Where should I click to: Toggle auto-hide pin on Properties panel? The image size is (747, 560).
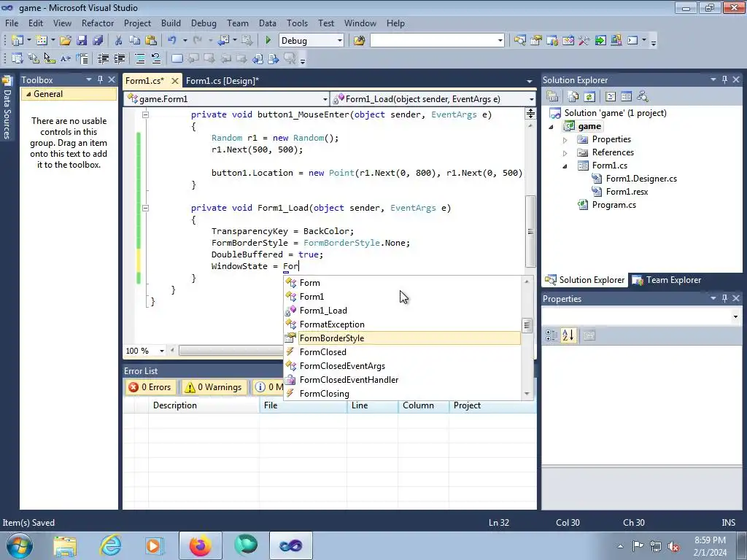(x=724, y=298)
